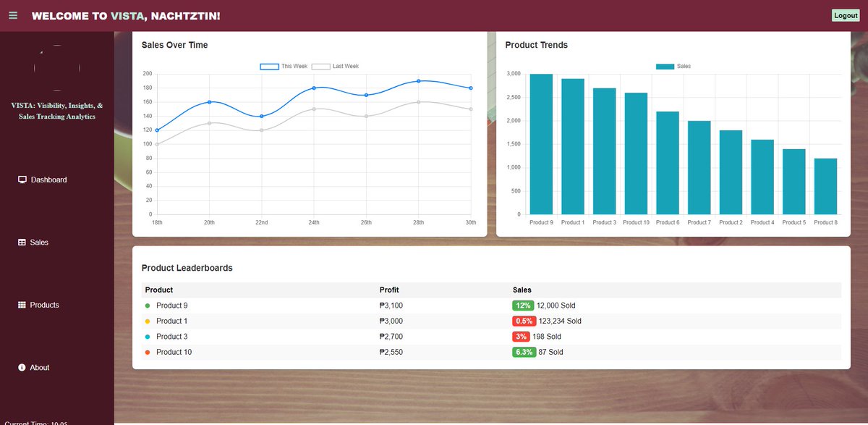The image size is (868, 425).
Task: Click the Product 7 bar in chart
Action: click(x=699, y=167)
